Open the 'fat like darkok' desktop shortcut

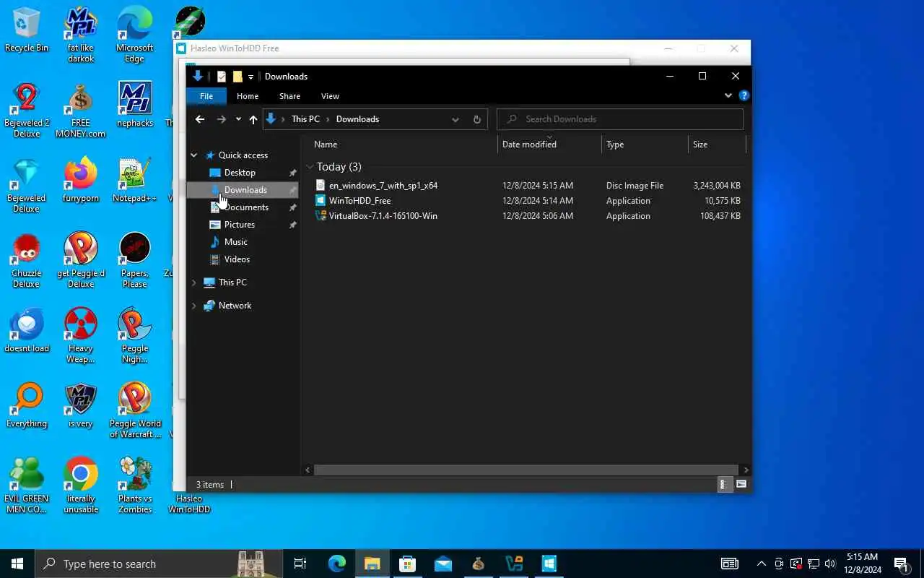coord(81,35)
